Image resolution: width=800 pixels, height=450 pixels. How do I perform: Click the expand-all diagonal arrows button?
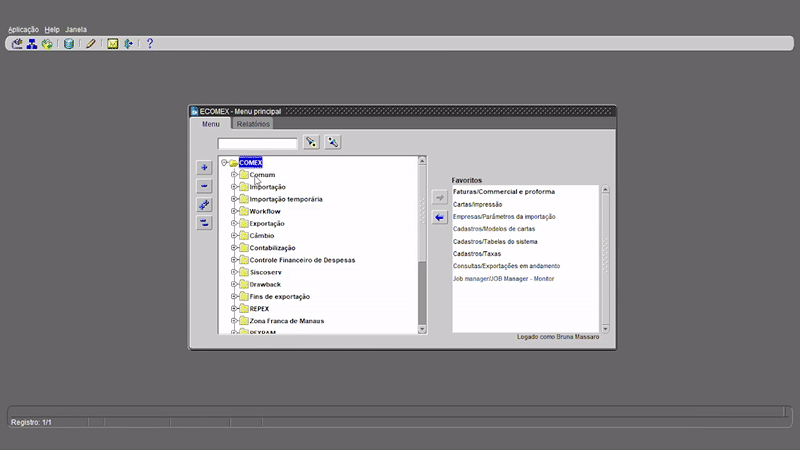tap(204, 205)
